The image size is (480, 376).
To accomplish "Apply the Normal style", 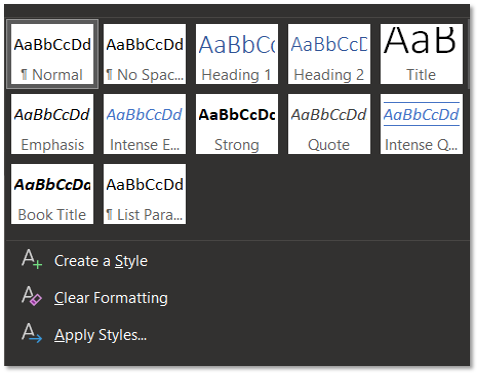I will [x=52, y=54].
